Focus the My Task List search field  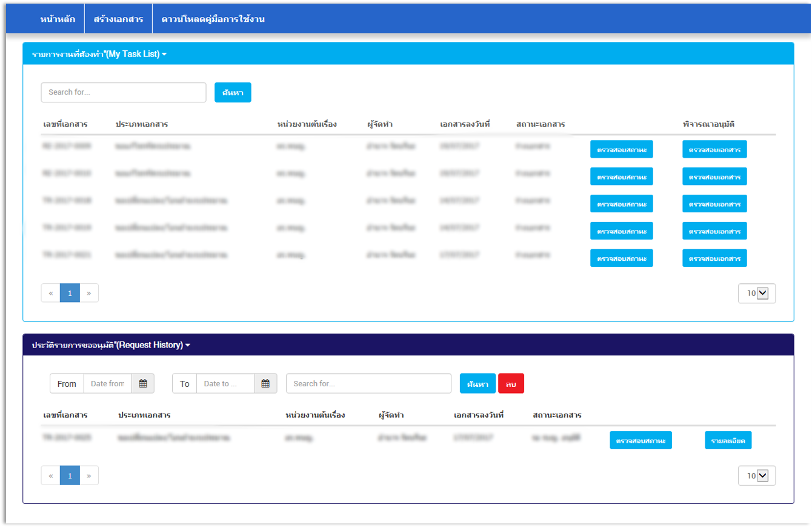[x=124, y=92]
